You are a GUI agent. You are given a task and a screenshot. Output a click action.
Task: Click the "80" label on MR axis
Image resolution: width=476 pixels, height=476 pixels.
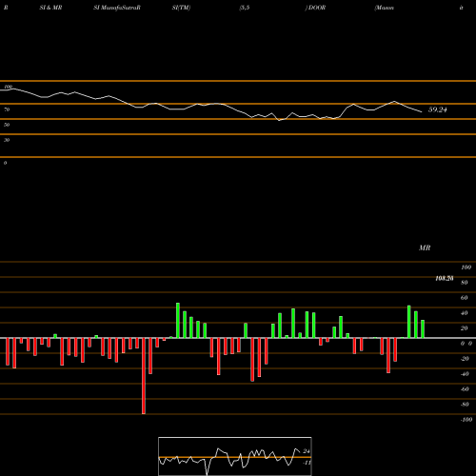pos(465,283)
